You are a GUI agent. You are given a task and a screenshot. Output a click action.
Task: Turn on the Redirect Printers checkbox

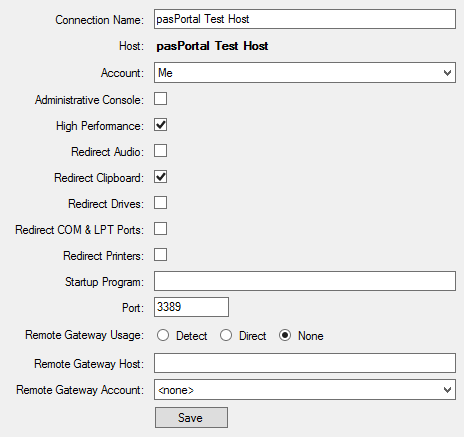160,255
